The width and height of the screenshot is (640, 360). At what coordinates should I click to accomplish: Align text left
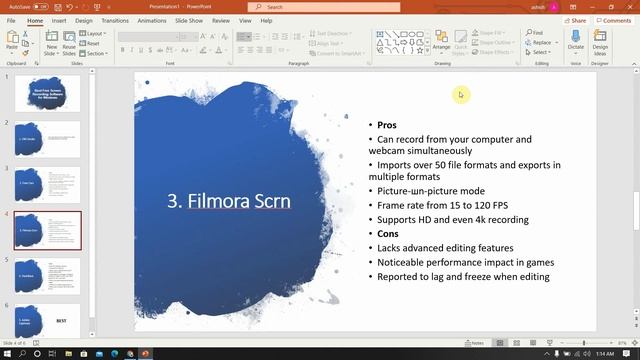[241, 50]
